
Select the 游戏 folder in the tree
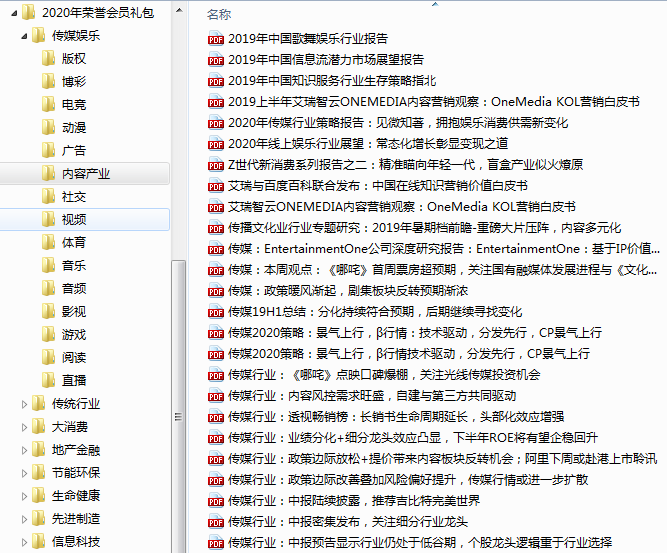tap(74, 335)
